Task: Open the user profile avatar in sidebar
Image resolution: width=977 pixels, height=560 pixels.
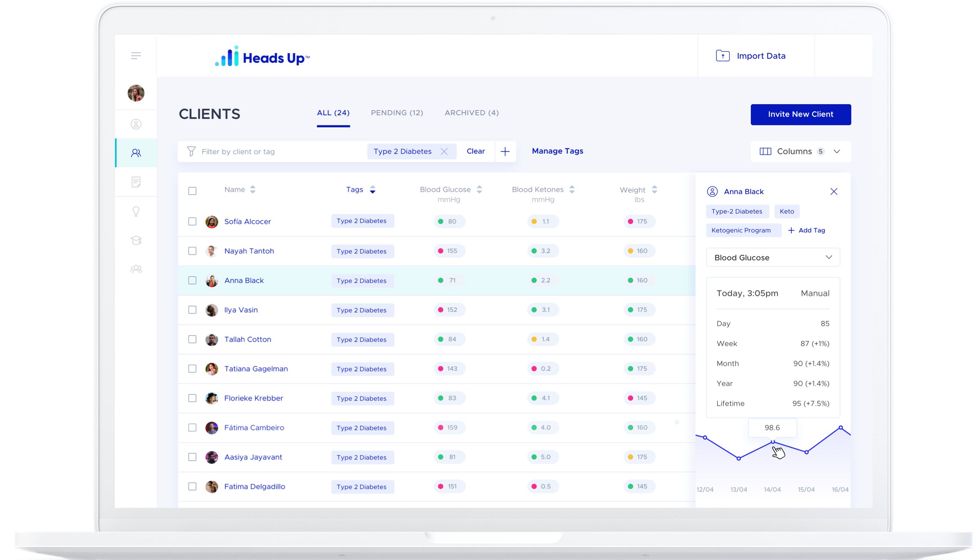Action: click(136, 93)
